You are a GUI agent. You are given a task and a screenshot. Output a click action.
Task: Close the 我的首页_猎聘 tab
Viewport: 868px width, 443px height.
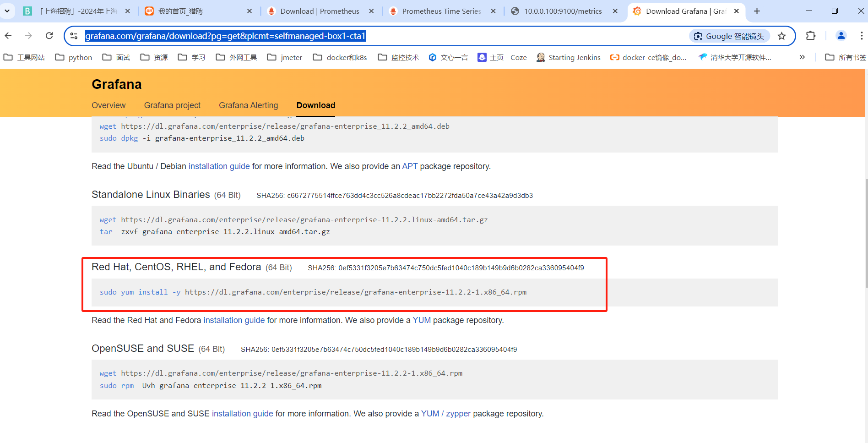[x=250, y=11]
